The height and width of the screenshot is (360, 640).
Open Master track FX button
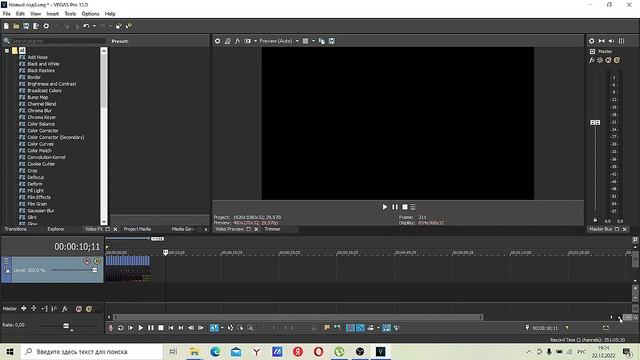[x=64, y=309]
